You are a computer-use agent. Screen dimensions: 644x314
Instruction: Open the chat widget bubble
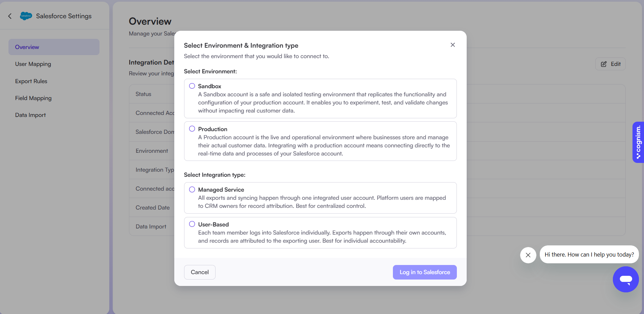(626, 279)
